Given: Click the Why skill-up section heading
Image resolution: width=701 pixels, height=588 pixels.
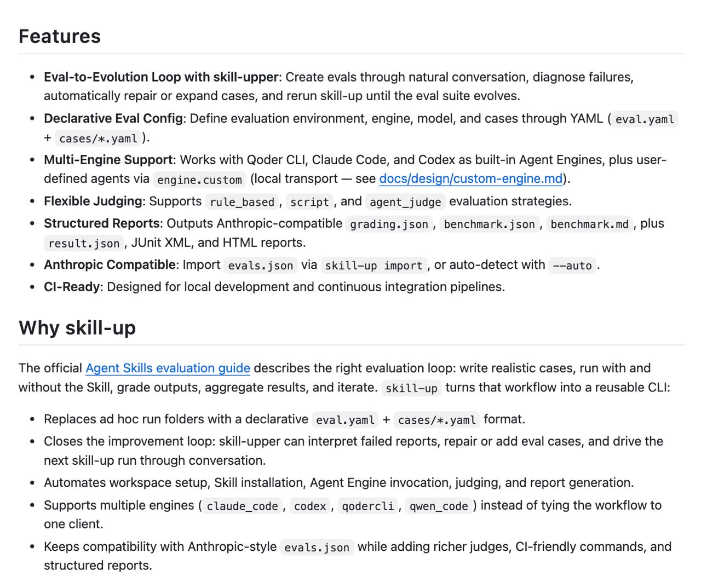Looking at the screenshot, I should [x=77, y=327].
